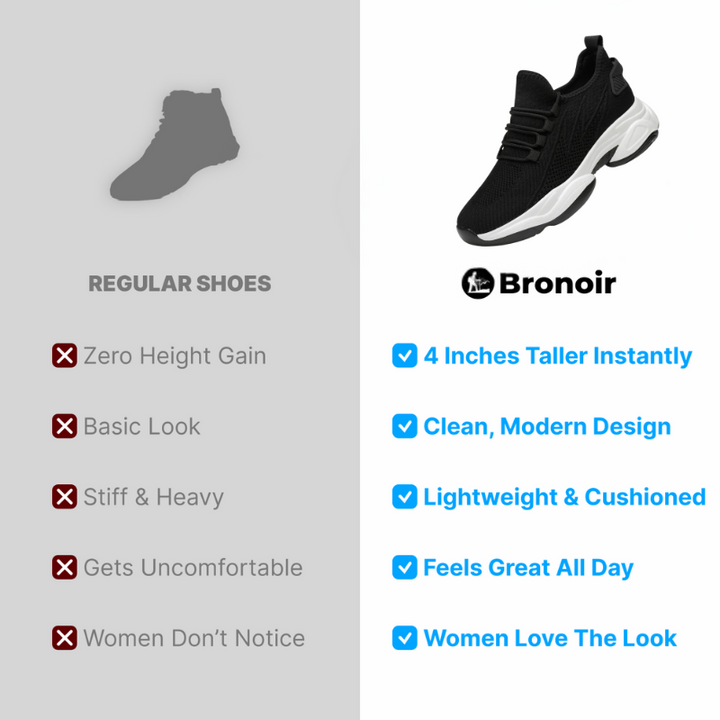Click the Women Love The Look text
Viewport: 720px width, 720px height.
[x=550, y=638]
